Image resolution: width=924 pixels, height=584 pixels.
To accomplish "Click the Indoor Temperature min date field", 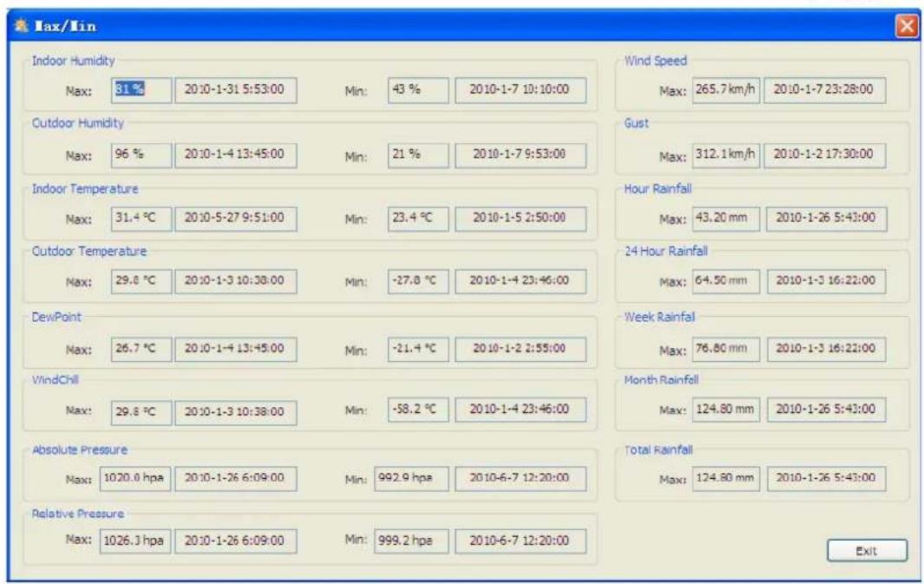I will pyautogui.click(x=520, y=219).
